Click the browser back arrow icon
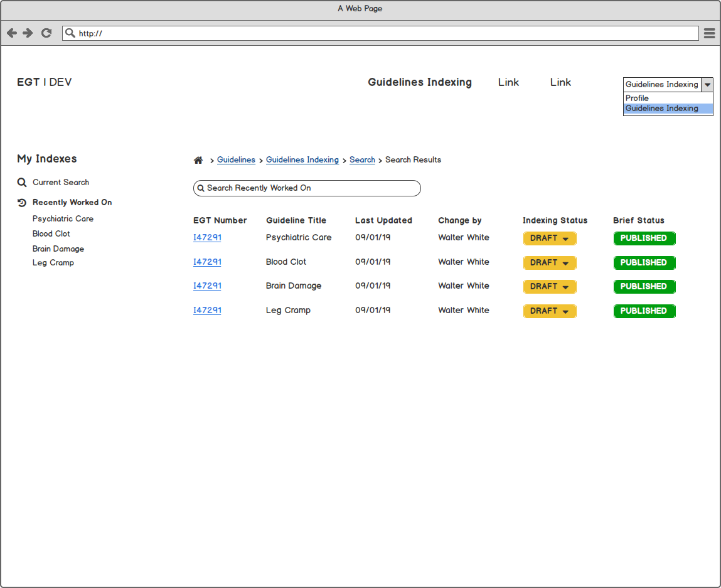Screen dimensions: 721x588 click(11, 33)
